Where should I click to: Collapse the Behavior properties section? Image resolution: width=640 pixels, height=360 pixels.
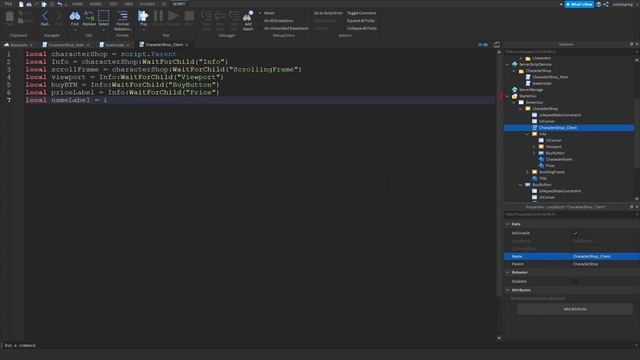(507, 272)
